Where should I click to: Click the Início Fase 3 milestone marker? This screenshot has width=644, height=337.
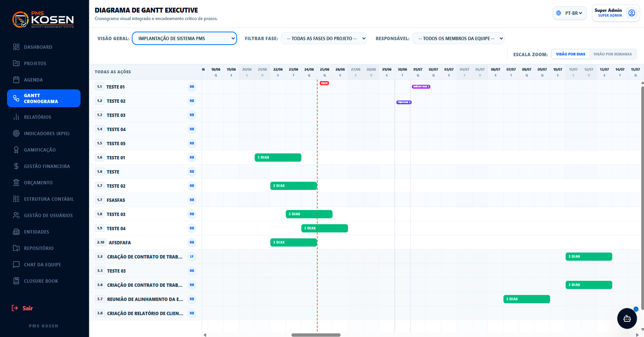click(x=421, y=86)
